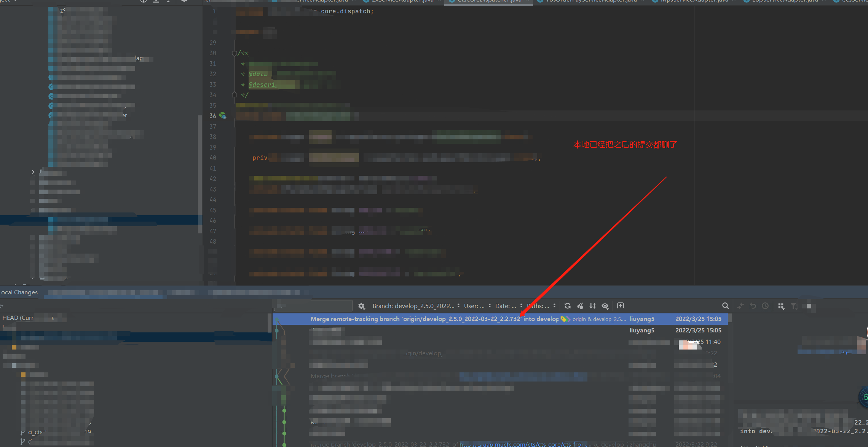Viewport: 868px width, 447px height.
Task: Open the Git log settings gear
Action: [361, 306]
